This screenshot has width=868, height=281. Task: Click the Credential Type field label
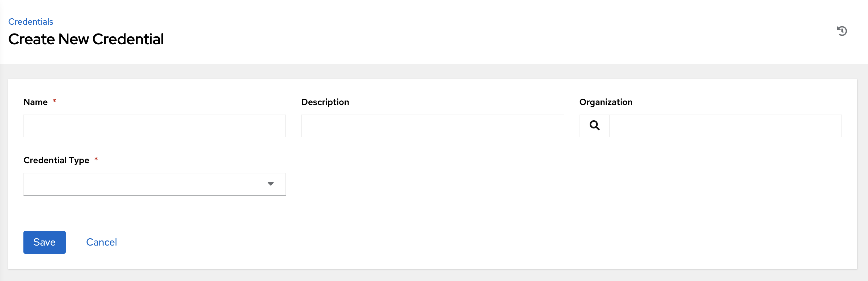(56, 160)
